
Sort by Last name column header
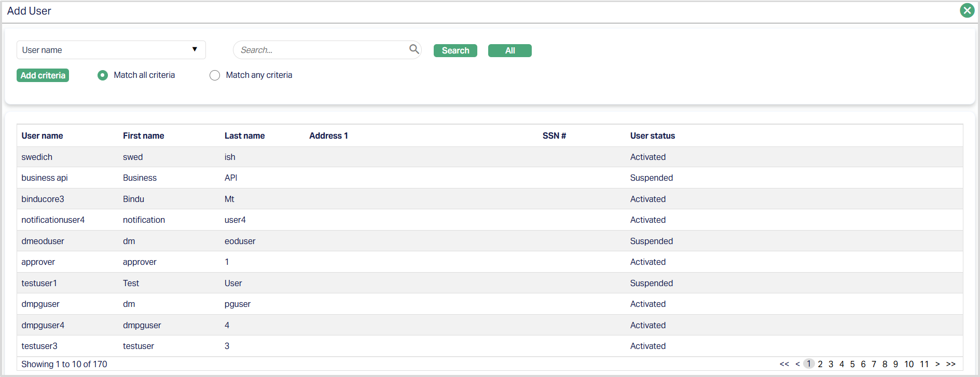tap(244, 136)
